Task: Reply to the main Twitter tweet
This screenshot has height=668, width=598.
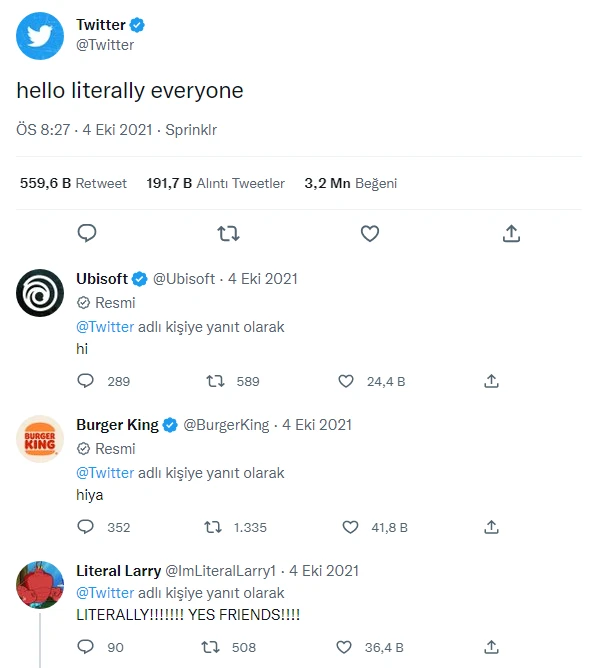Action: point(87,233)
